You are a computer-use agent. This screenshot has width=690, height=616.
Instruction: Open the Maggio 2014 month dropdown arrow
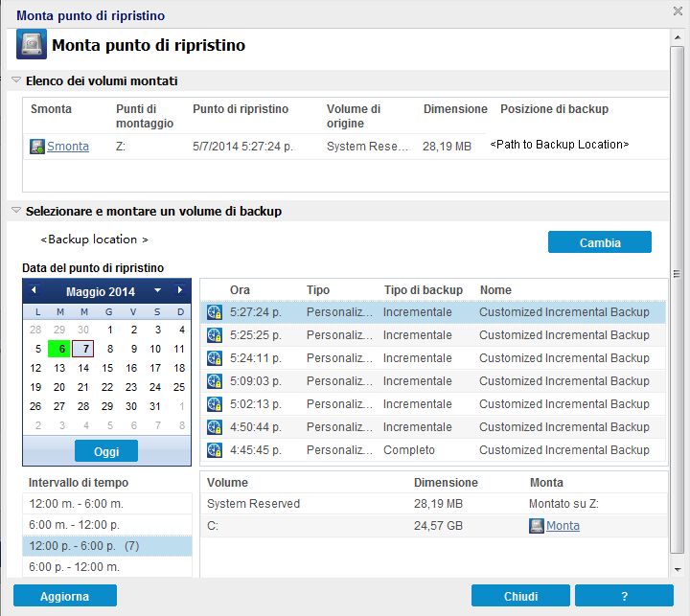tap(157, 290)
